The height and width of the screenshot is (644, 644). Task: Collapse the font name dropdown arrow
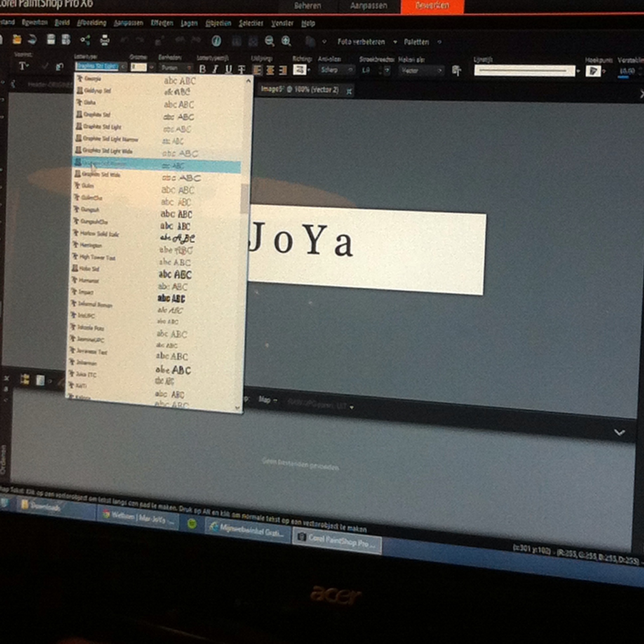[123, 67]
